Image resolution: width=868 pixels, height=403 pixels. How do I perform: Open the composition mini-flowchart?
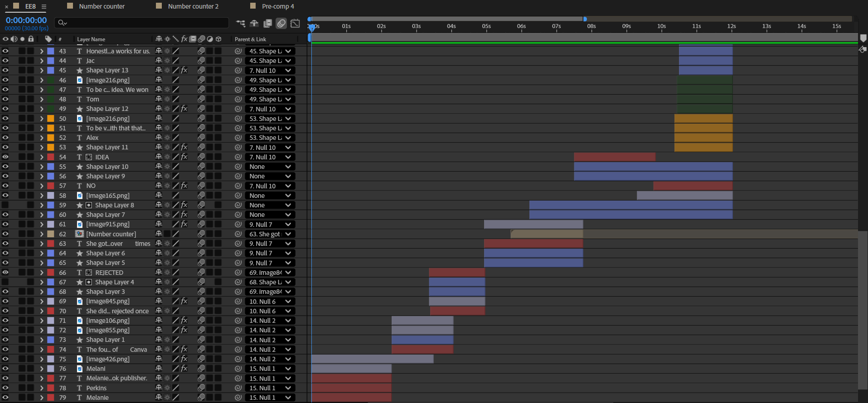click(240, 23)
